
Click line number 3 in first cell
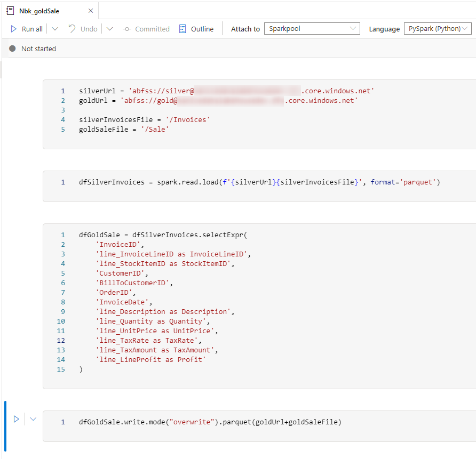(63, 110)
